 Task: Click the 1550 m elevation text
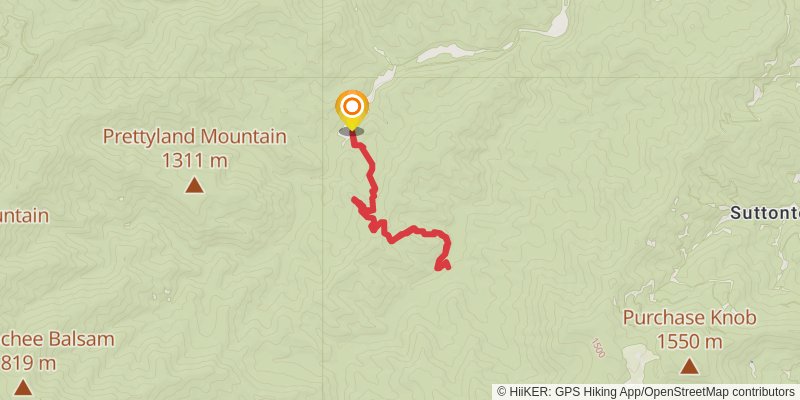coord(689,342)
